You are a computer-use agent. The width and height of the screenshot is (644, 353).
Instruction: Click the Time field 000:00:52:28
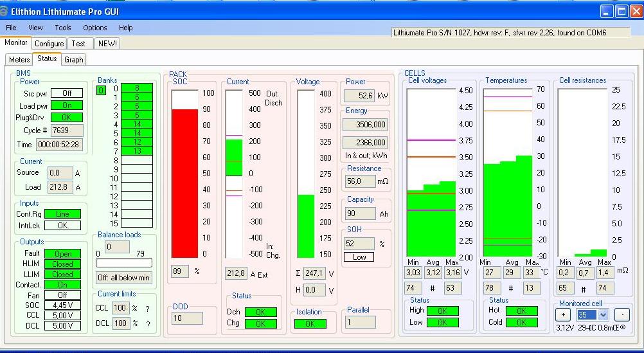[59, 145]
